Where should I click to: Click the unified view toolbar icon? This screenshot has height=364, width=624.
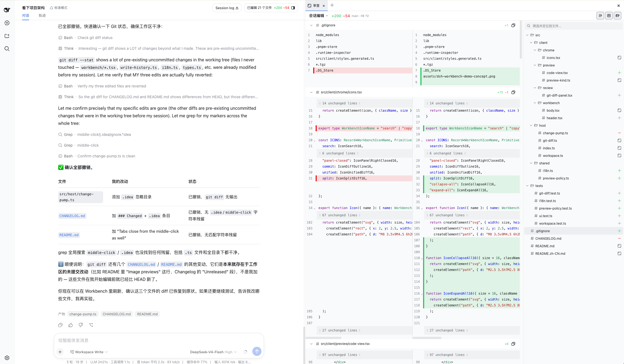(x=609, y=16)
